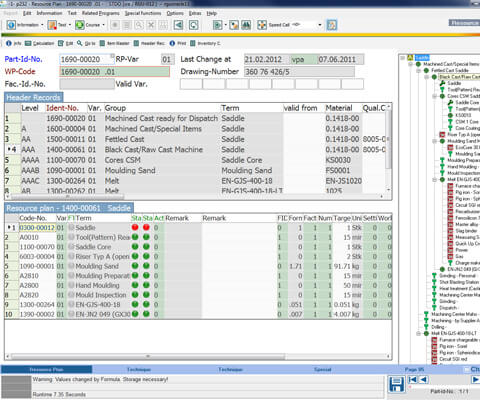Open the Information menu
The width and height of the screenshot is (480, 400).
[49, 13]
